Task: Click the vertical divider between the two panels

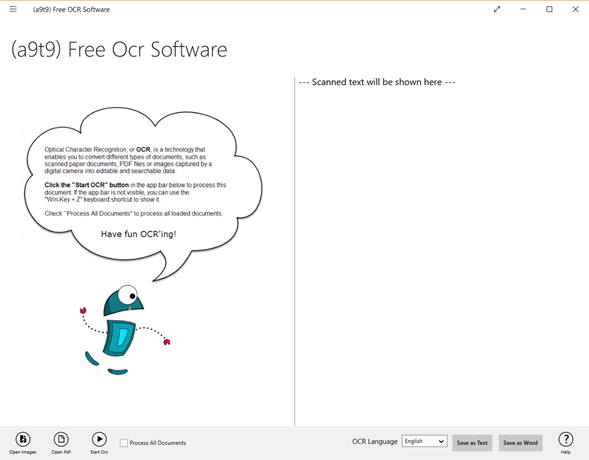Action: click(294, 252)
